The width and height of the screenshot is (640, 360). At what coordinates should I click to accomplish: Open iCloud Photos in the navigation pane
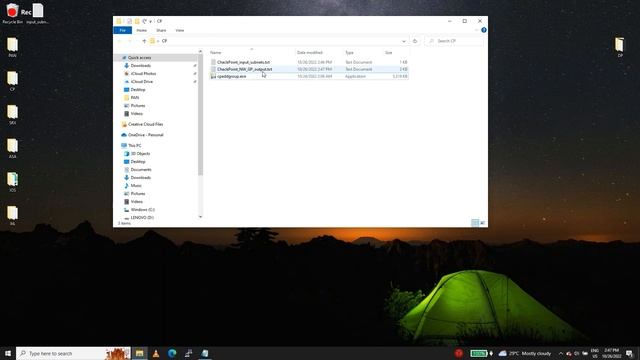click(x=143, y=73)
